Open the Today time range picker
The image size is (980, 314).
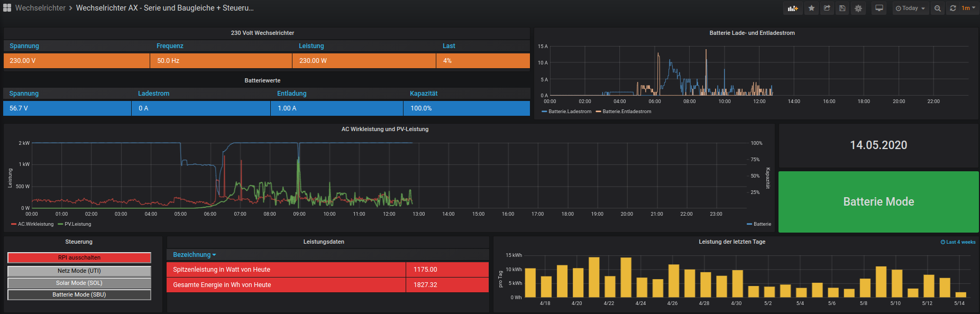[910, 8]
